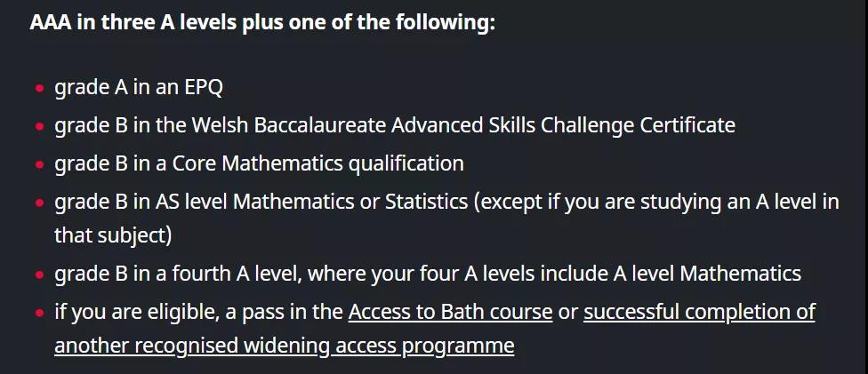868x374 pixels.
Task: Click the words 'Welsh Baccalaureate' in the second bullet
Action: (289, 125)
